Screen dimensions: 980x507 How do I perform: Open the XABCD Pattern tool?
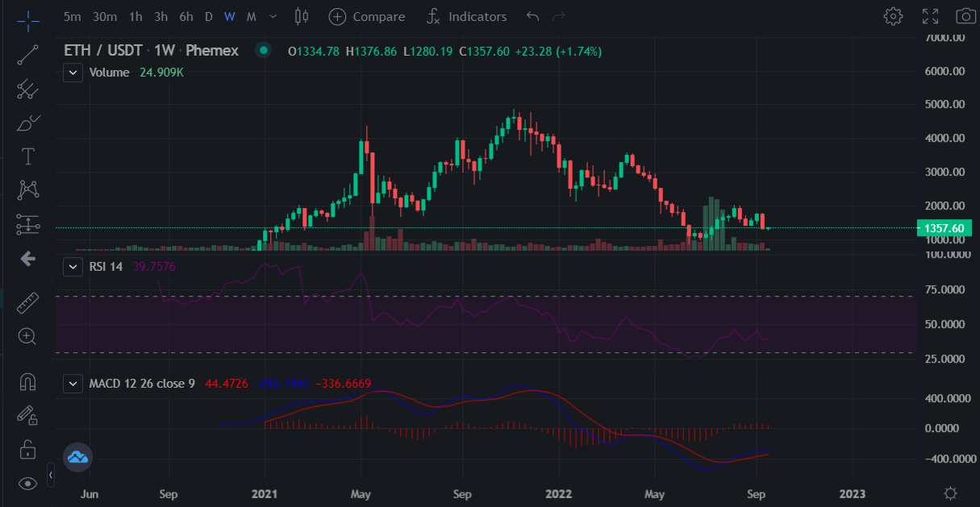click(27, 189)
